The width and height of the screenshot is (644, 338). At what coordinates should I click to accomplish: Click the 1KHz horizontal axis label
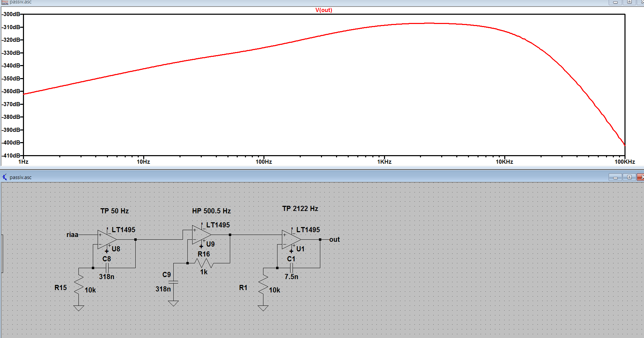(384, 162)
